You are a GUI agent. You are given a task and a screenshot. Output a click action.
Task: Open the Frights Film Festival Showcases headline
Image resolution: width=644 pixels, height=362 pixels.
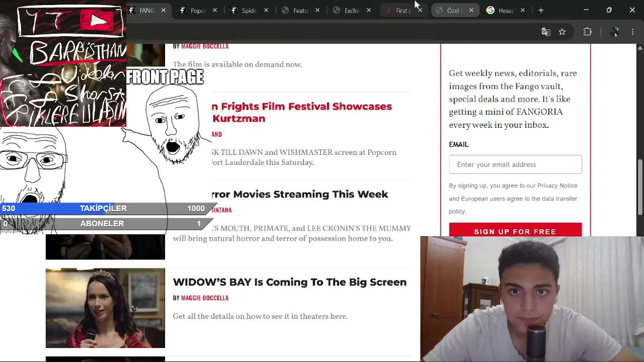302,112
